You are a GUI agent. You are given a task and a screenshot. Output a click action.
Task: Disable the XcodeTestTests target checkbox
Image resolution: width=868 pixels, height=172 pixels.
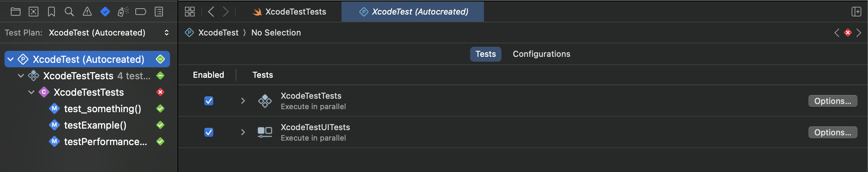tap(209, 101)
